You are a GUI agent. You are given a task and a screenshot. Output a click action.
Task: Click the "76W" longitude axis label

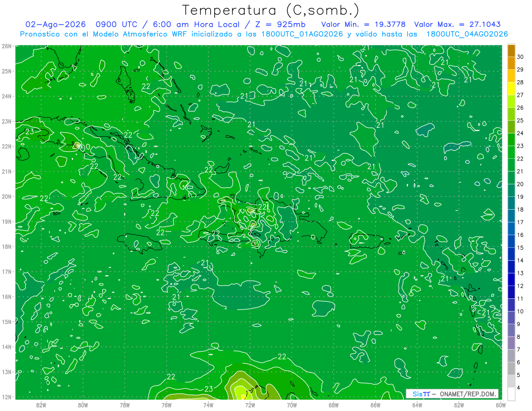click(166, 405)
